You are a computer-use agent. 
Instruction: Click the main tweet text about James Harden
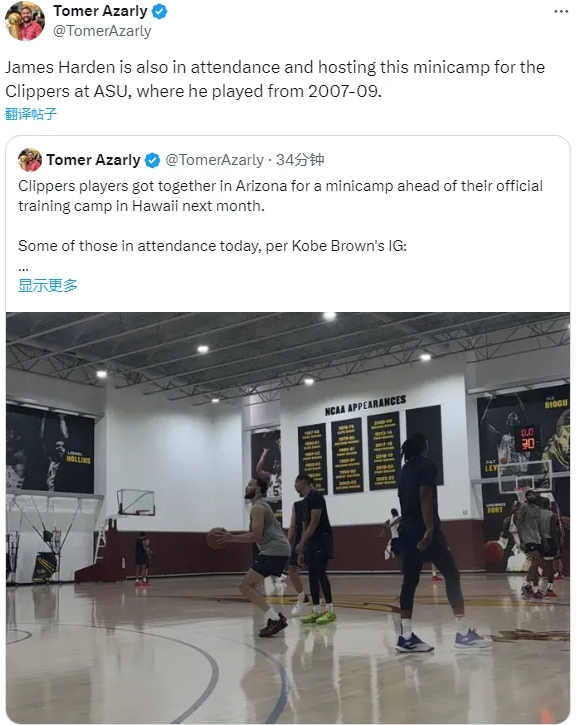tap(275, 79)
